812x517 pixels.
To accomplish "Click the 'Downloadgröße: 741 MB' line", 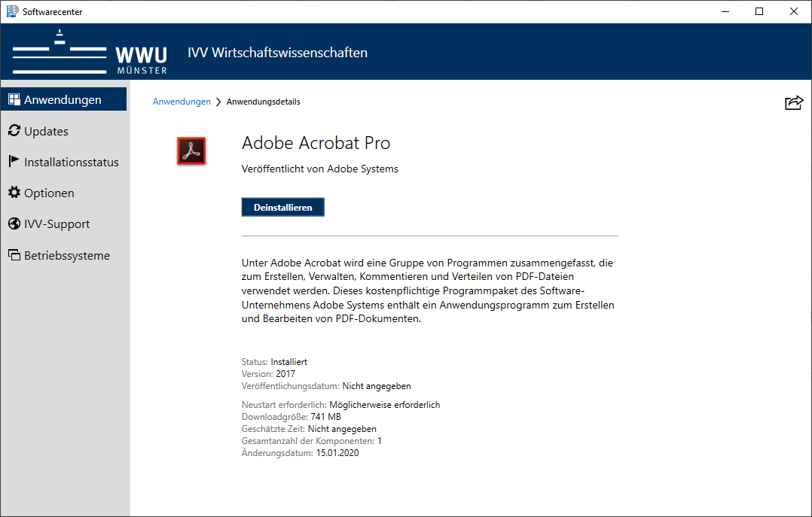I will coord(291,417).
